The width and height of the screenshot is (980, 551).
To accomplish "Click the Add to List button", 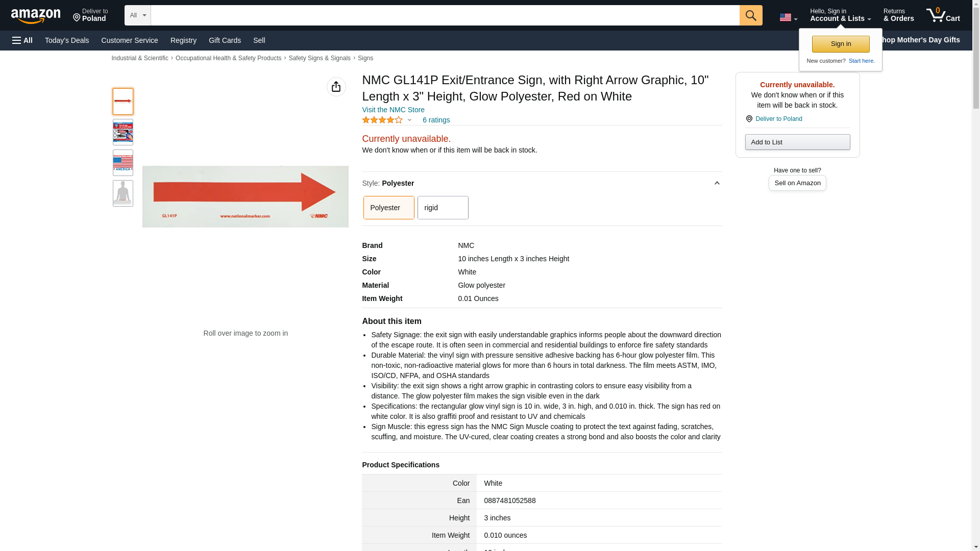I will (x=797, y=142).
